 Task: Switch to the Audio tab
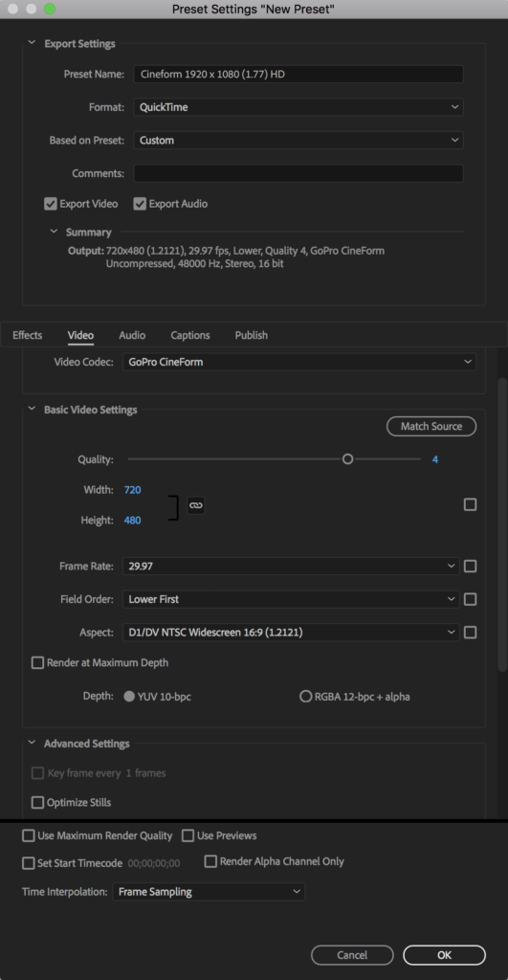(x=132, y=335)
